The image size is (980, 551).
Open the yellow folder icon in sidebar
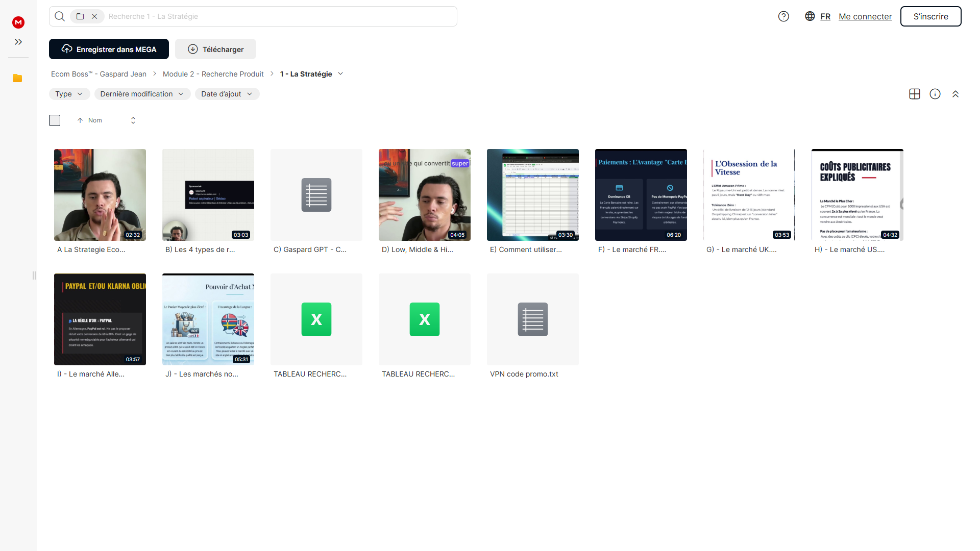pos(17,78)
